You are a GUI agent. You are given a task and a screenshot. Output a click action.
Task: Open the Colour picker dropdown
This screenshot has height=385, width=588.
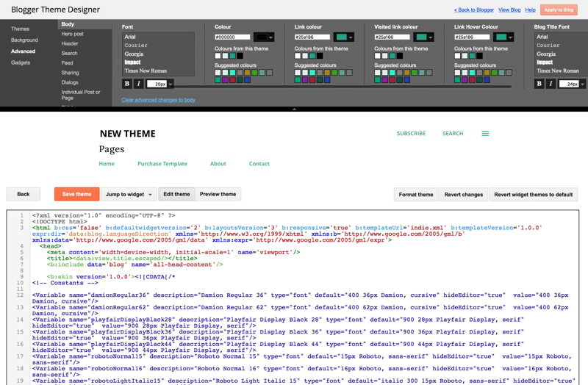point(265,37)
